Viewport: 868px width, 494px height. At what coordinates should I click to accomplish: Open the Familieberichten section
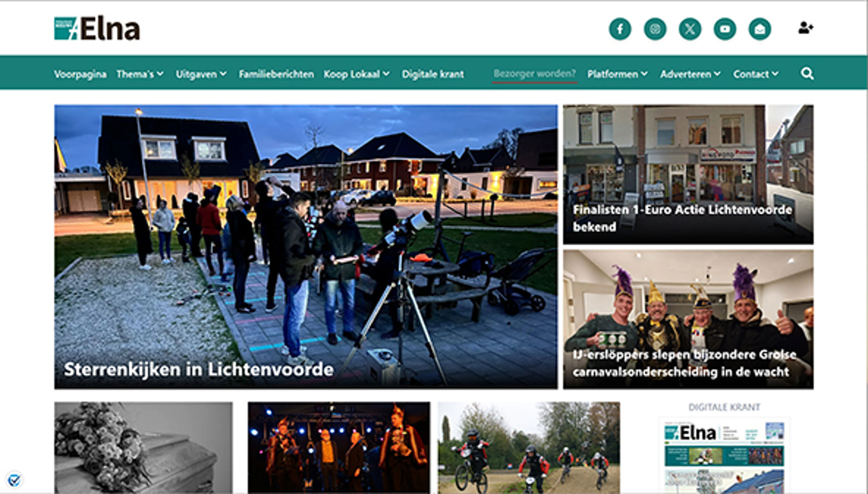point(277,74)
